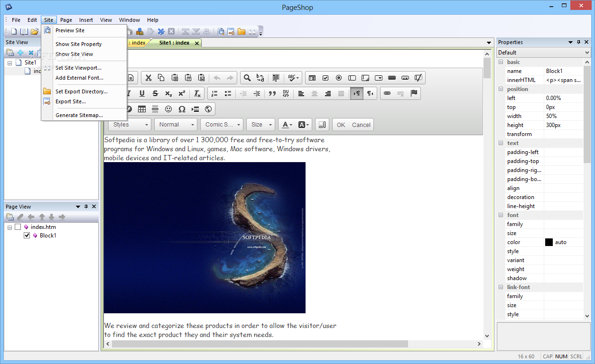Viewport: 595px width, 364px height.
Task: Collapse the position section in Properties
Action: tap(501, 89)
